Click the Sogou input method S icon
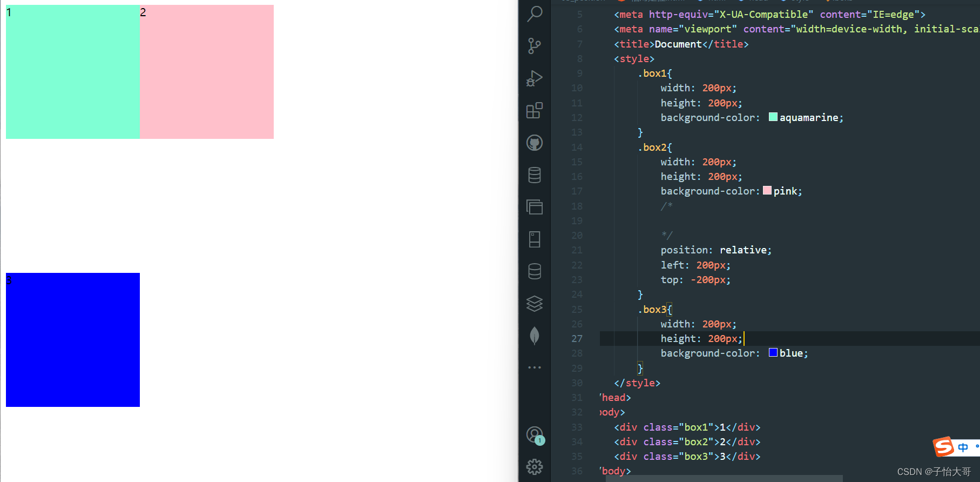Viewport: 980px width, 482px height. pyautogui.click(x=944, y=446)
